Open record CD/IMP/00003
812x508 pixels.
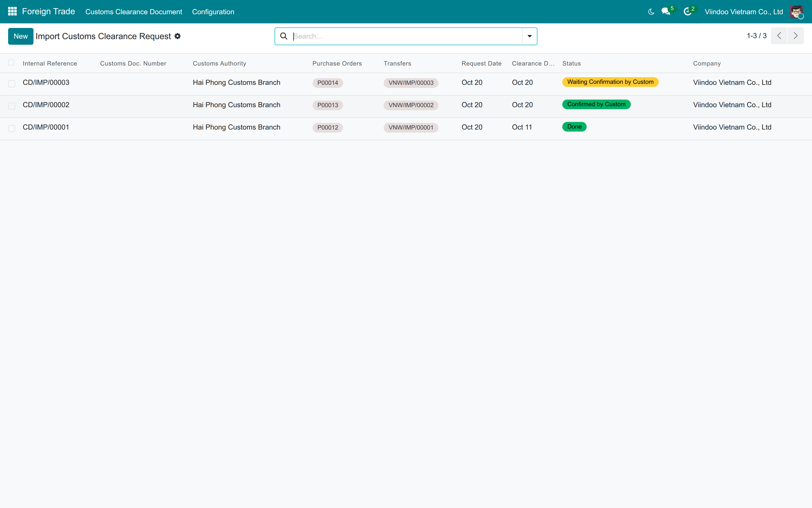point(46,83)
